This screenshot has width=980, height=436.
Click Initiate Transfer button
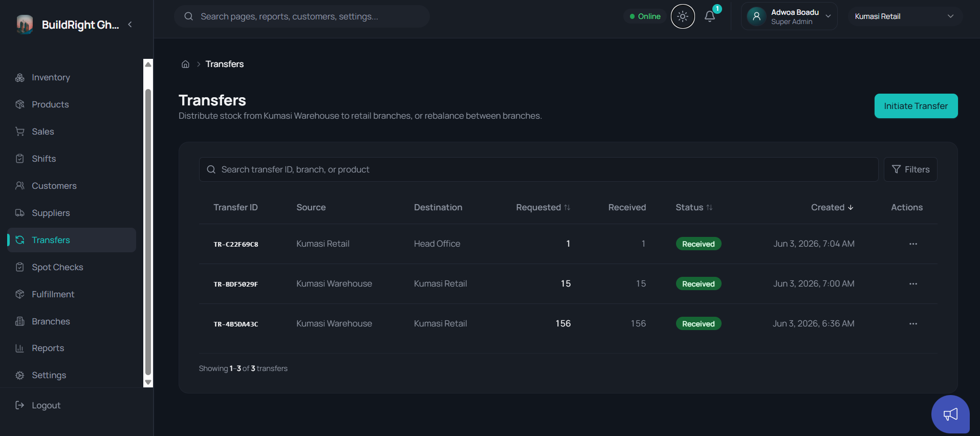(x=916, y=106)
